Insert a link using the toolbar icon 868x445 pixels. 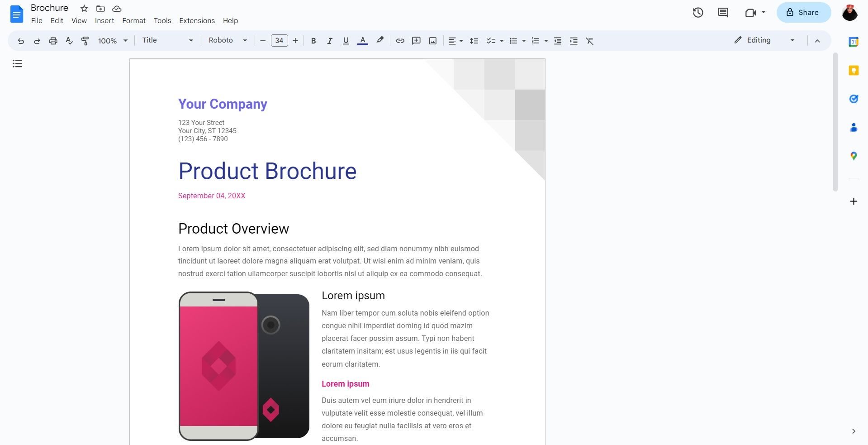[400, 41]
